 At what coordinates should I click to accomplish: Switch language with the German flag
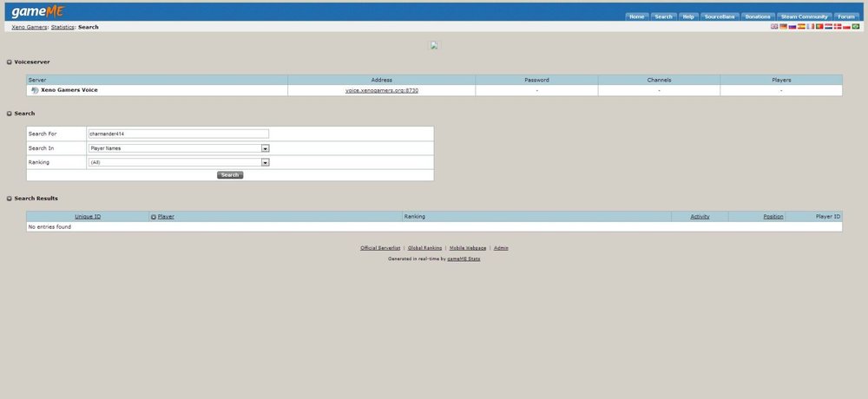click(783, 27)
